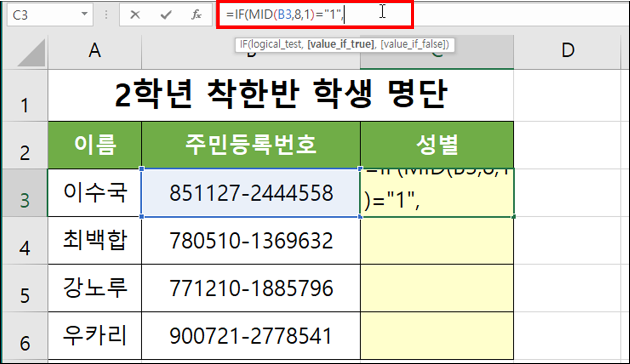This screenshot has width=630, height=364.
Task: Click empty 성별 cell in 강노루 row
Action: point(437,288)
